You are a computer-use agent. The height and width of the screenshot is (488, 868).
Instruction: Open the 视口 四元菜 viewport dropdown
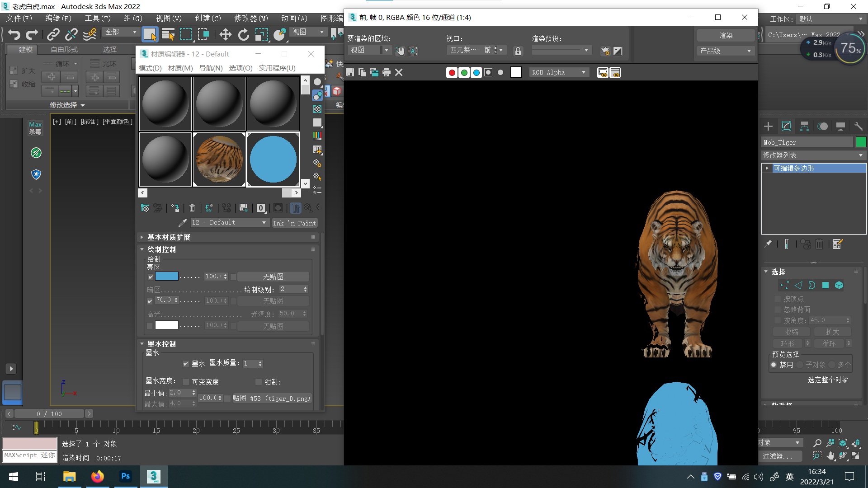pos(476,50)
